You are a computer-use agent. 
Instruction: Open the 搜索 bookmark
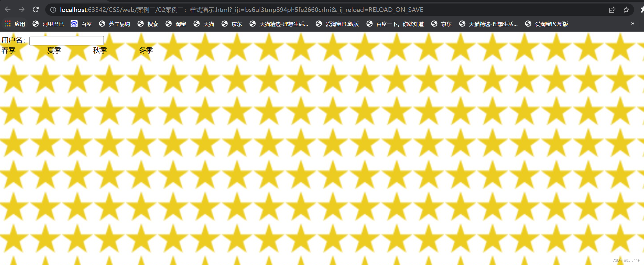148,24
